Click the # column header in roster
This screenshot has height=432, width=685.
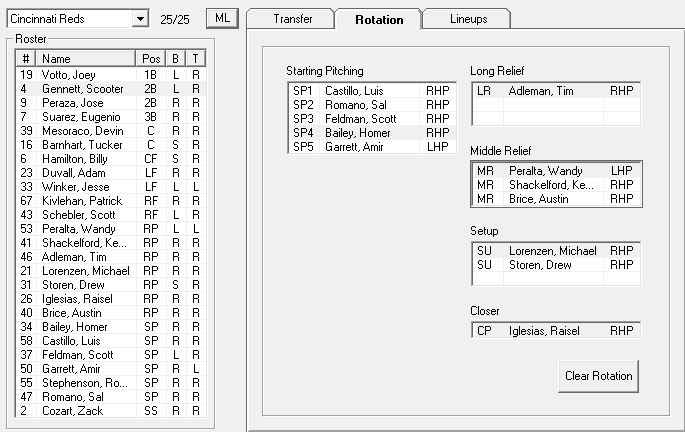pos(26,59)
